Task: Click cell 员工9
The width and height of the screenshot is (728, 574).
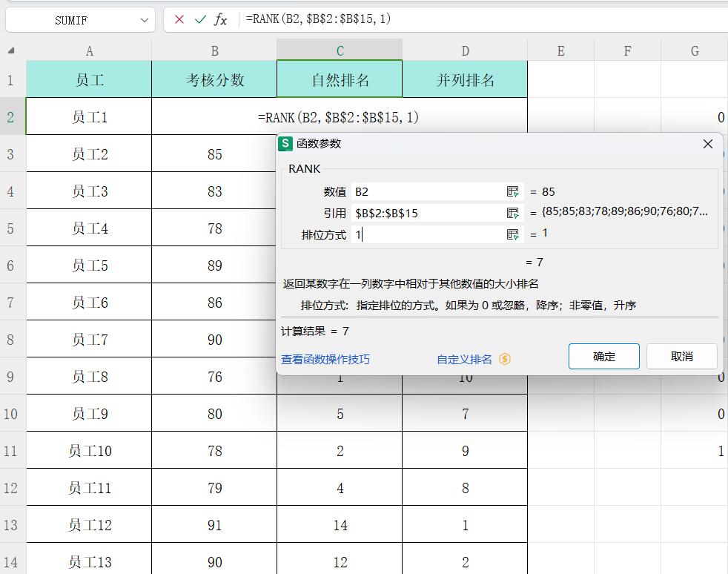Action: click(89, 414)
